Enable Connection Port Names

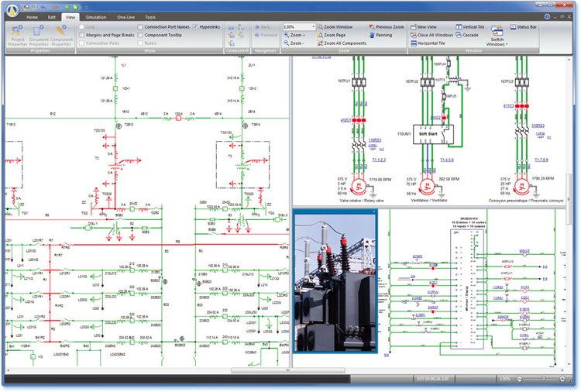[x=140, y=27]
